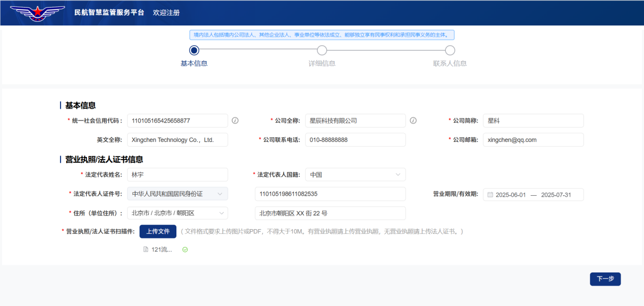Click info icon beside credit code field

pyautogui.click(x=235, y=120)
